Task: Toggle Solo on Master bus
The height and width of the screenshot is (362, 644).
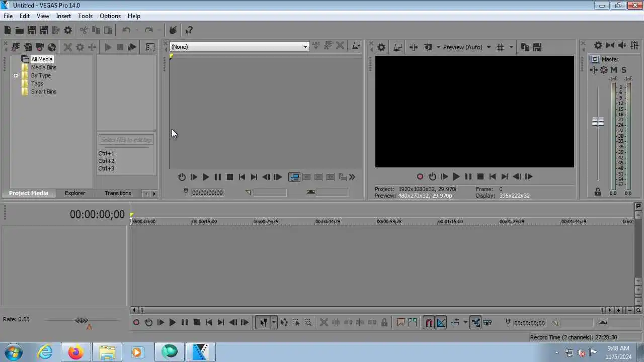Action: [624, 70]
